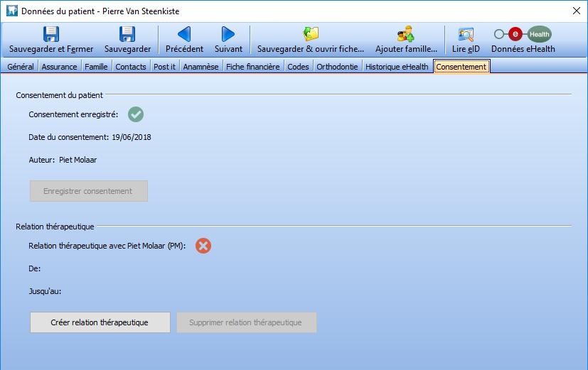Click Lire eID card reader icon
This screenshot has height=370, width=588.
click(x=466, y=35)
